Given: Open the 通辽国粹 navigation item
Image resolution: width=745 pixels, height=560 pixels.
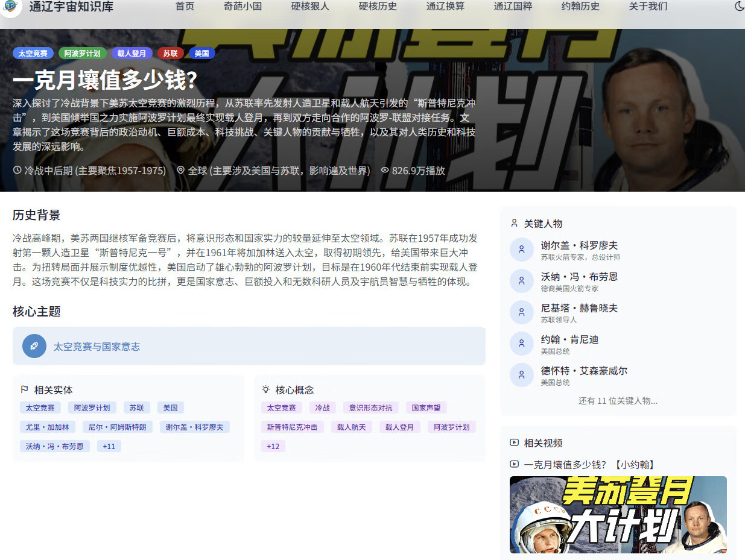Looking at the screenshot, I should click(513, 7).
